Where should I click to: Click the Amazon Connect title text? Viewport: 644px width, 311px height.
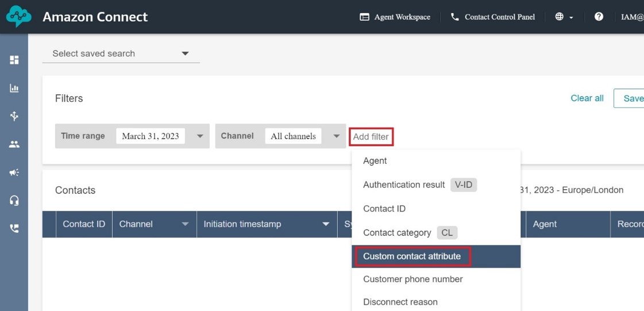95,17
